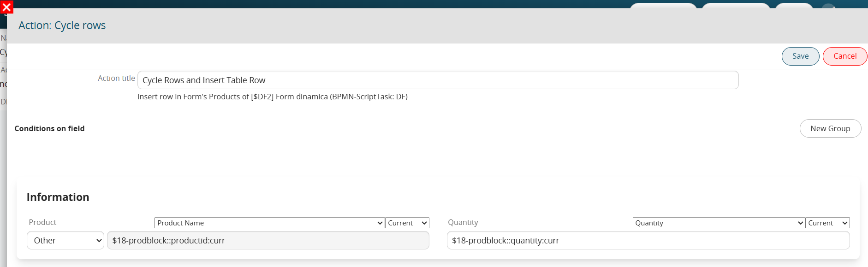Select the 'Action: Cycle rows' dialog header
The height and width of the screenshot is (267, 868).
62,25
